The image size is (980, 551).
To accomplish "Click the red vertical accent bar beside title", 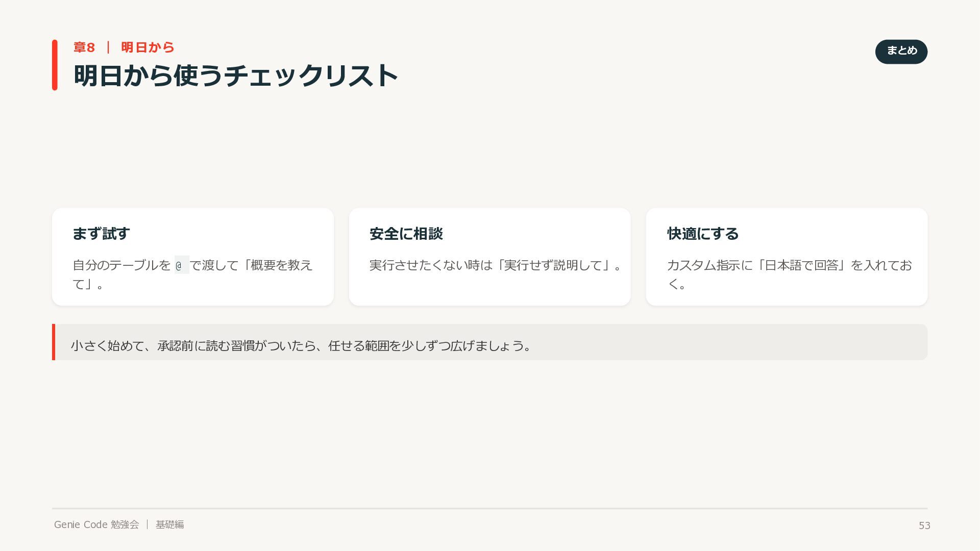I will (55, 65).
